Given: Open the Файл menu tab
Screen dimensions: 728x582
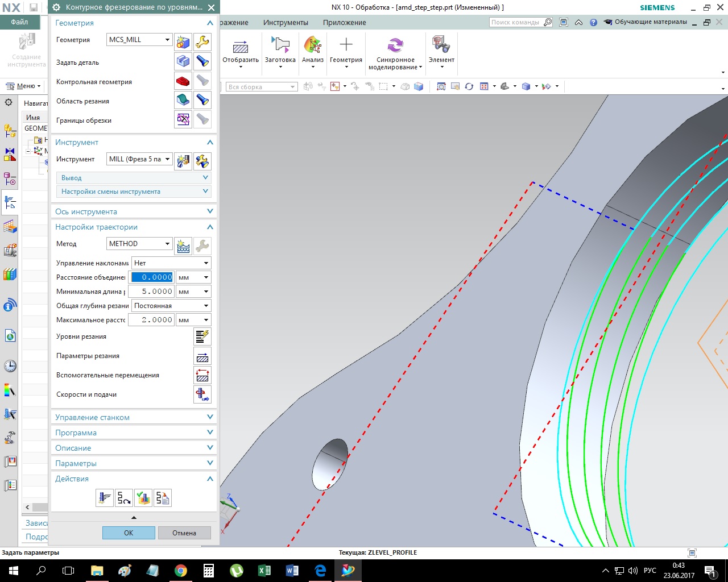Looking at the screenshot, I should pyautogui.click(x=19, y=22).
